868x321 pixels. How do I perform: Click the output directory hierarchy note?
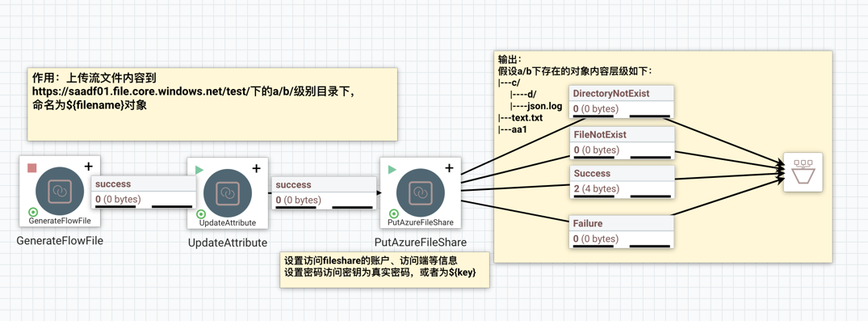pos(663,157)
